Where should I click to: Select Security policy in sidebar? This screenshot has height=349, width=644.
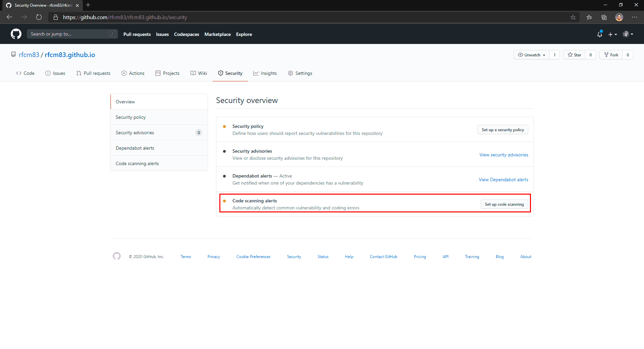tap(159, 117)
